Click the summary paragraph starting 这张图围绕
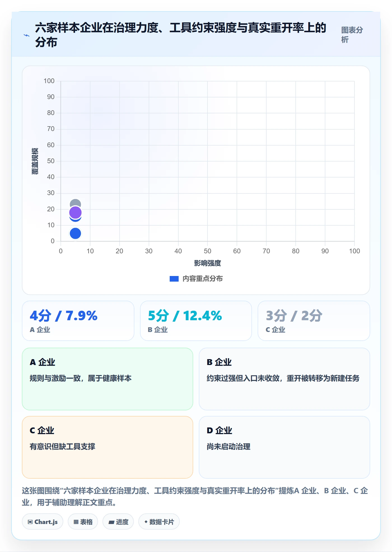Screen dimensions: 392x552 [195, 497]
